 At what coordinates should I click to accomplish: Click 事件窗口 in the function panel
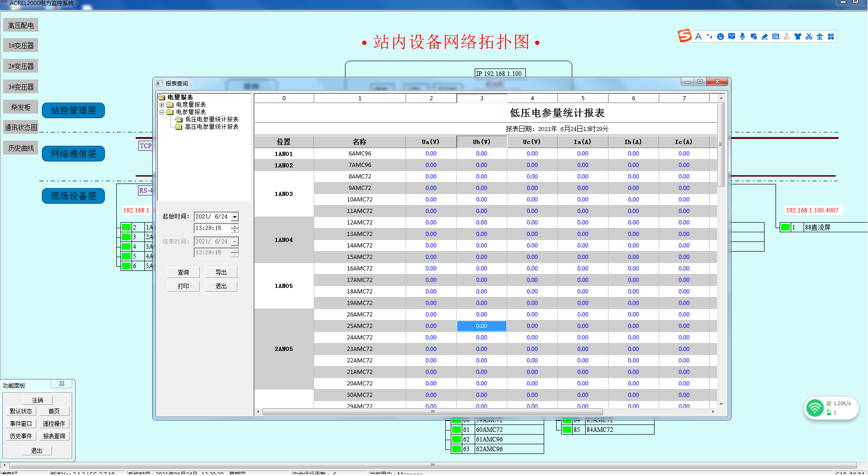click(x=21, y=424)
